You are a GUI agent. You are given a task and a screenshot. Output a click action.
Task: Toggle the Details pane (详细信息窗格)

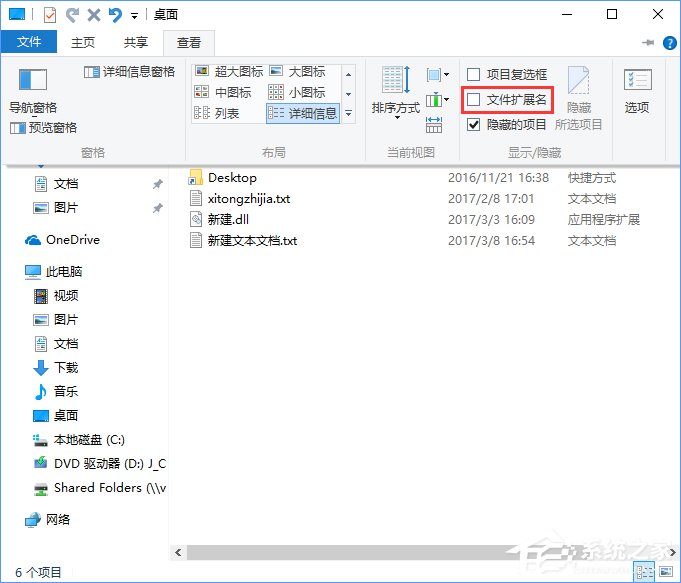point(129,72)
